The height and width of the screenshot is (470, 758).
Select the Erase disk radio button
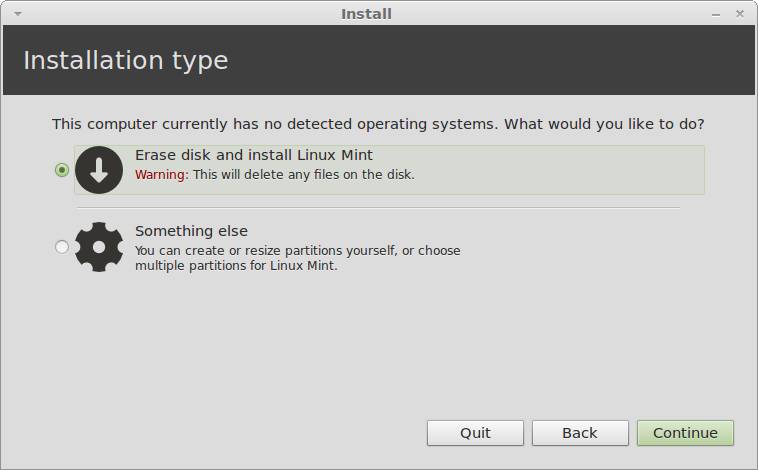62,170
